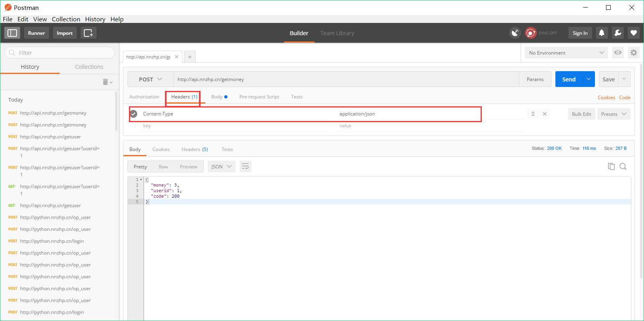Switch to the Collections sidebar tab
The height and width of the screenshot is (321, 644).
[x=89, y=67]
